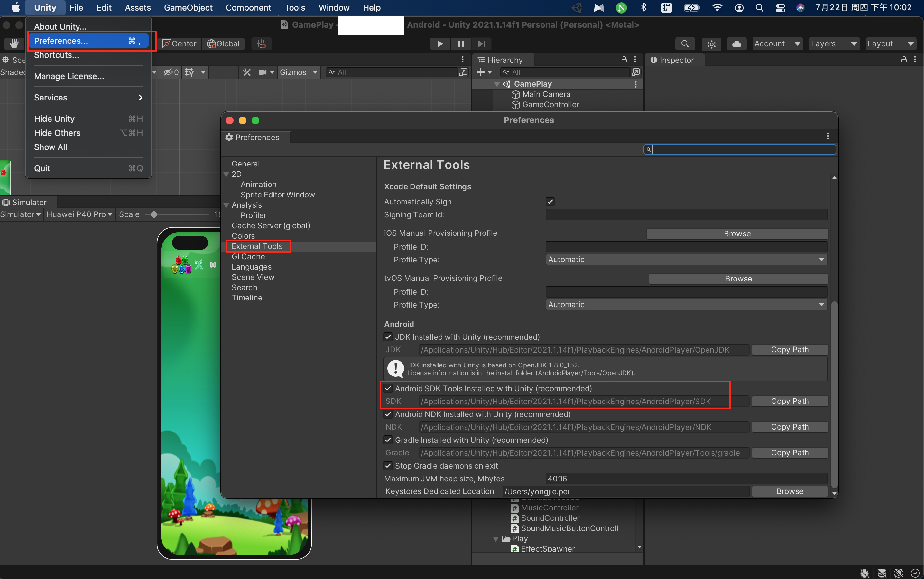This screenshot has height=579, width=924.
Task: Select the Shortcuts menu entry
Action: click(x=57, y=55)
